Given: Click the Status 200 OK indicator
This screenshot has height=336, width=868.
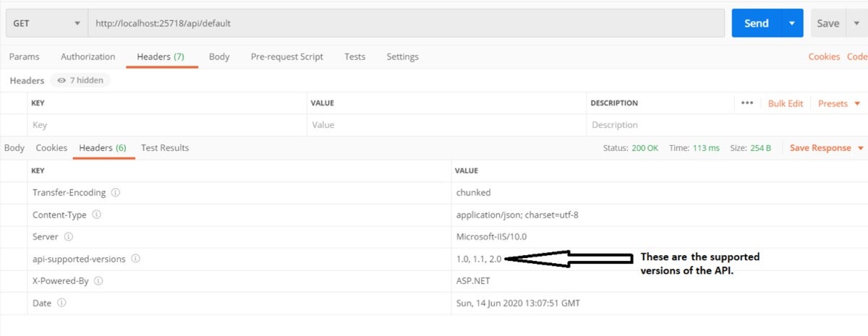Looking at the screenshot, I should coord(631,147).
